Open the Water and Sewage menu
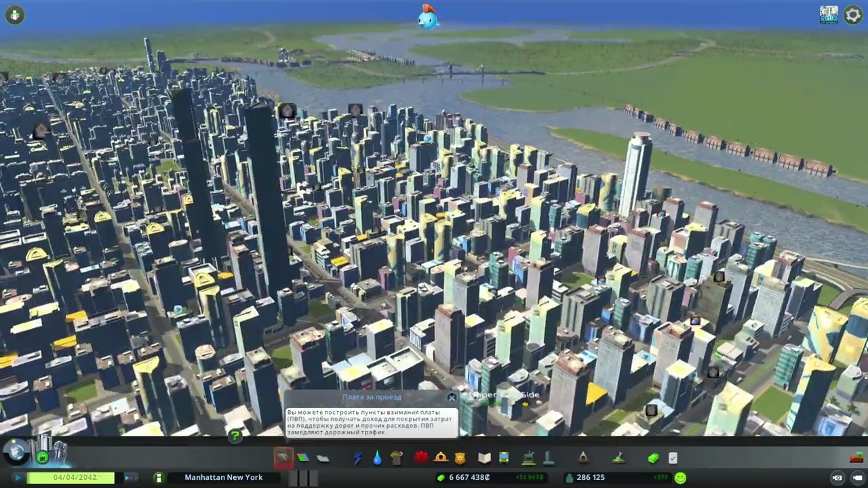 click(x=377, y=458)
